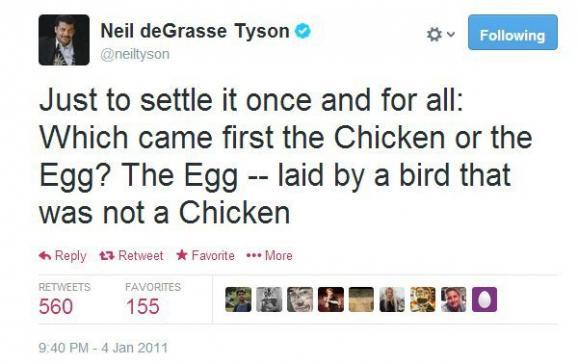
Task: Click the Reply arrow icon
Action: click(45, 255)
